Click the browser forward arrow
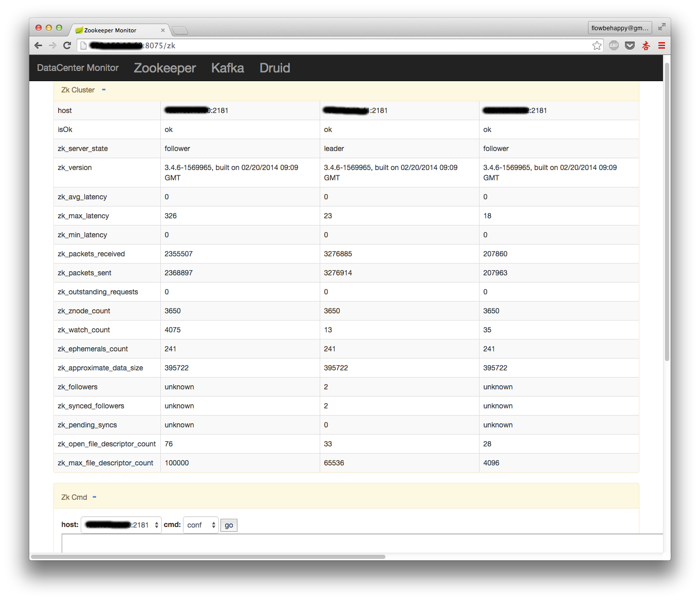This screenshot has width=700, height=601. tap(52, 45)
